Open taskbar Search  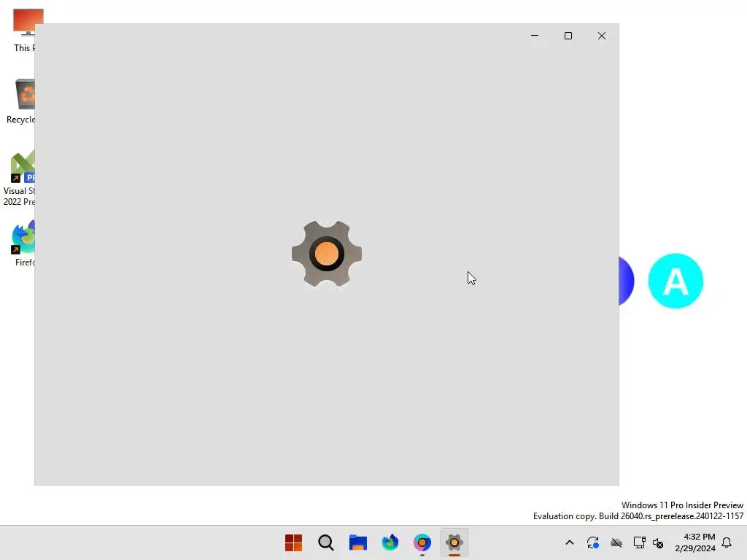(326, 542)
